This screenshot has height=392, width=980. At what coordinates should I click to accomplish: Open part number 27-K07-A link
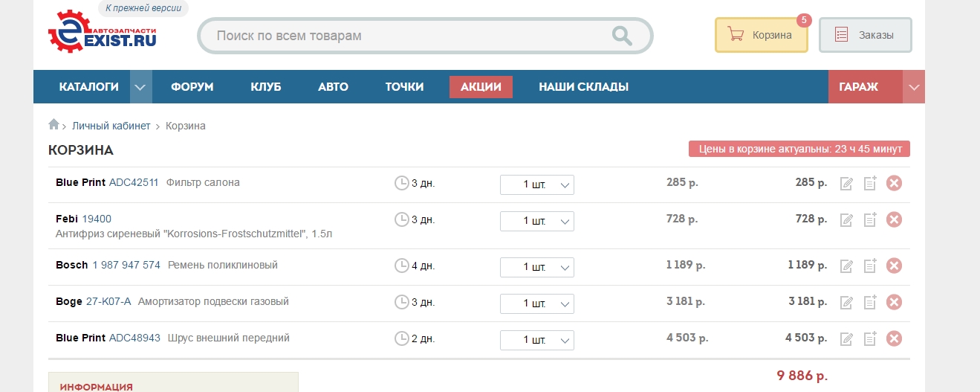(x=108, y=301)
